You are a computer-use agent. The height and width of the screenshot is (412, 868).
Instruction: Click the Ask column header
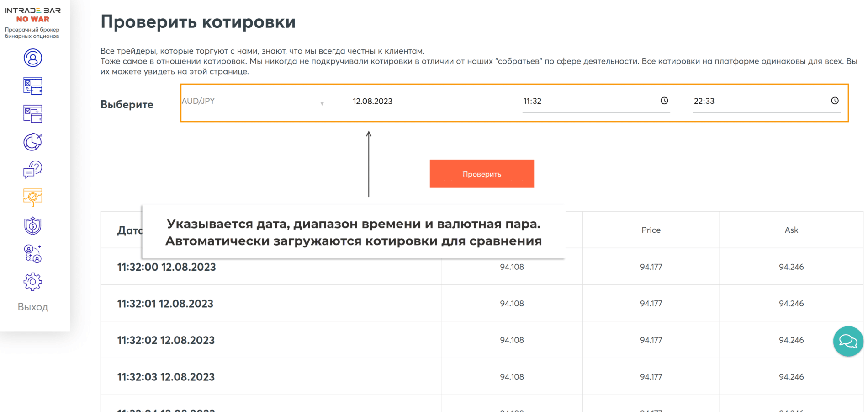791,230
